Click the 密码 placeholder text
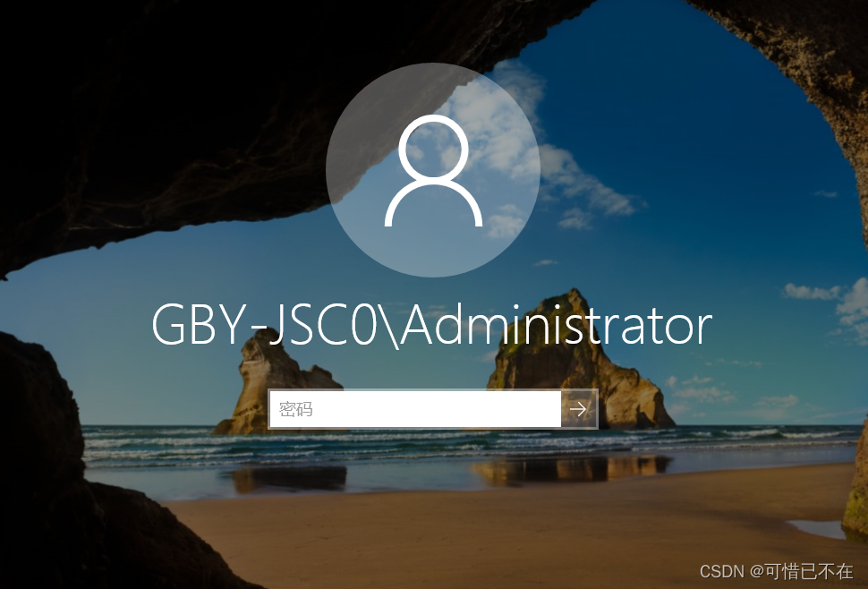Viewport: 868px width, 589px height. [295, 409]
